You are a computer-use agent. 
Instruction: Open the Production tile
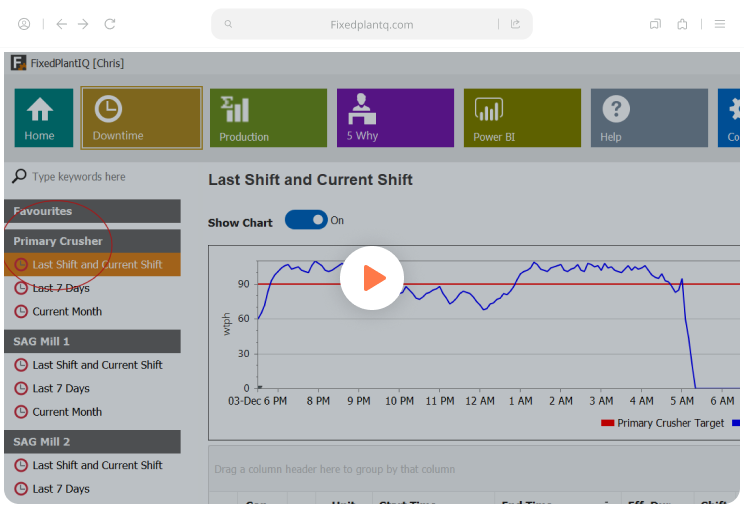(x=269, y=118)
